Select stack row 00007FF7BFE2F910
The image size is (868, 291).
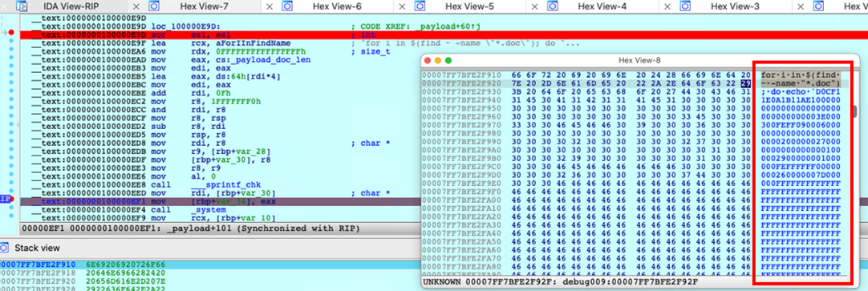pyautogui.click(x=210, y=265)
